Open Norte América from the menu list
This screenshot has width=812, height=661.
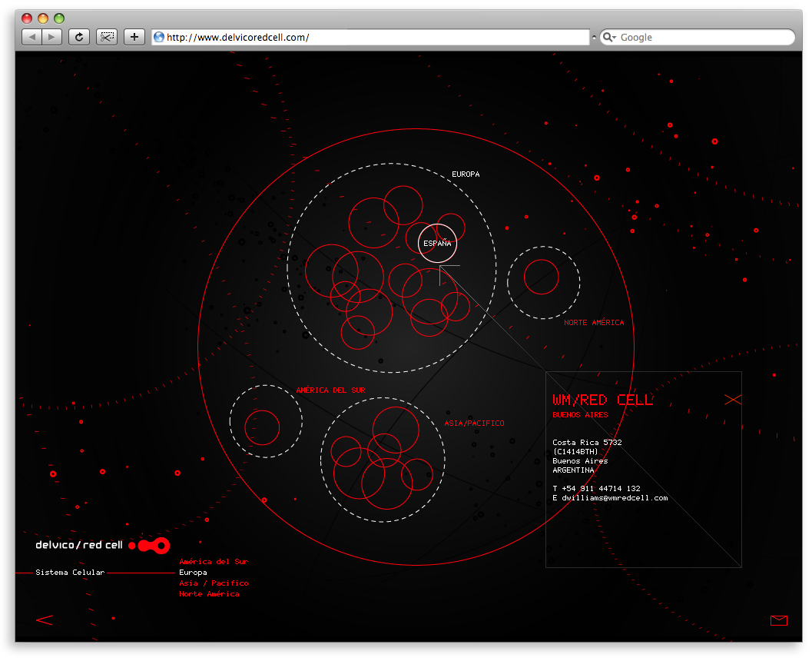pyautogui.click(x=209, y=594)
